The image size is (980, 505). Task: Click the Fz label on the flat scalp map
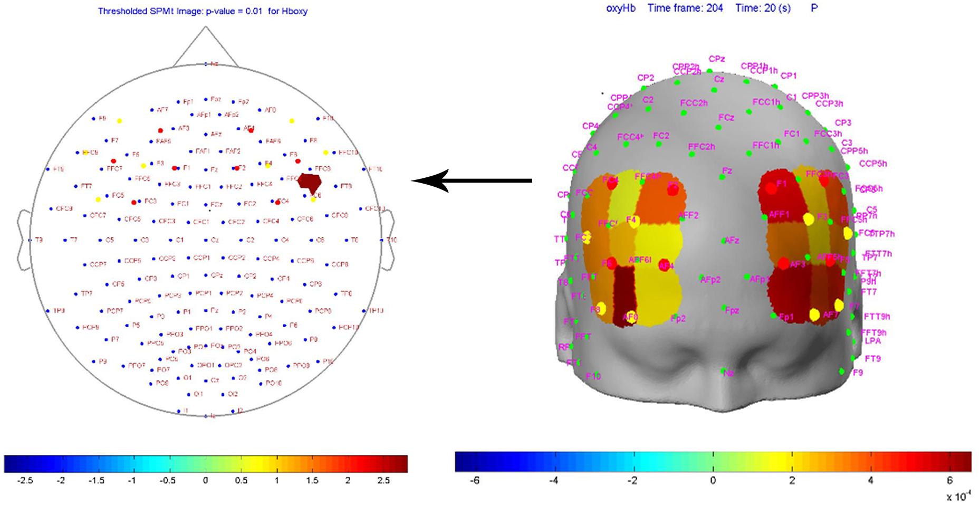(x=214, y=170)
